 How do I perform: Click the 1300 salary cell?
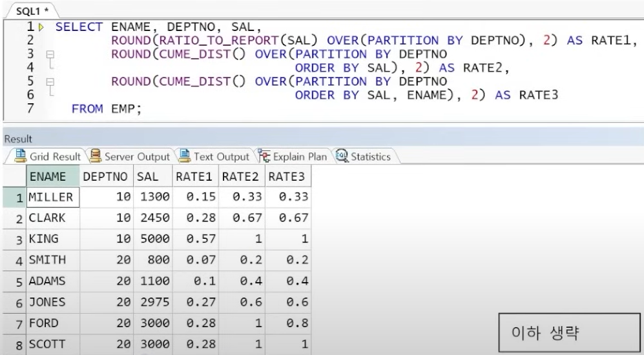(153, 198)
